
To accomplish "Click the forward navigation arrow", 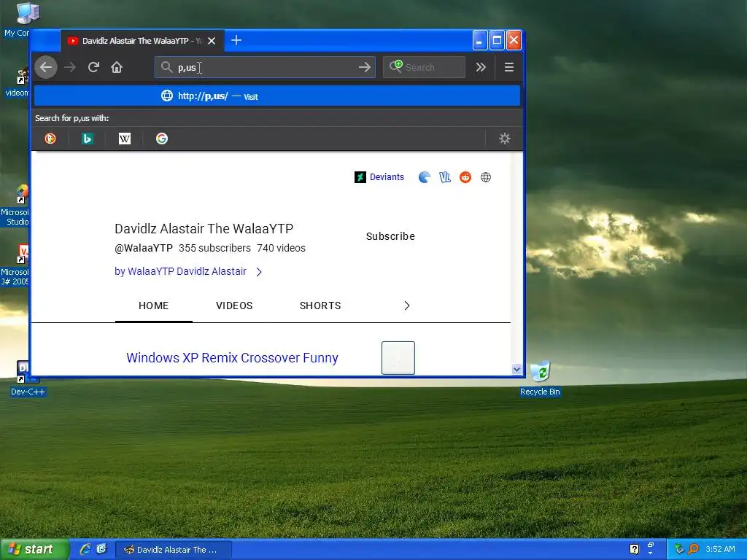I will pyautogui.click(x=70, y=67).
